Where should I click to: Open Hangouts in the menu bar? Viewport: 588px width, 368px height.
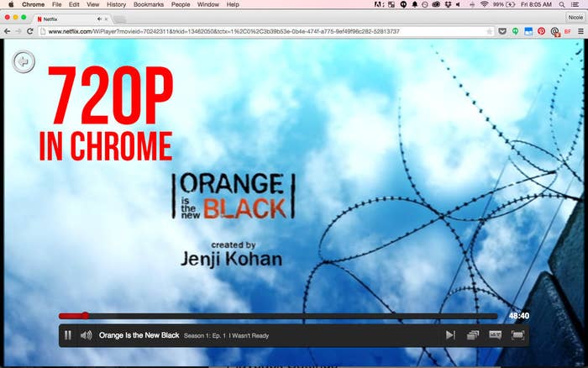403,4
